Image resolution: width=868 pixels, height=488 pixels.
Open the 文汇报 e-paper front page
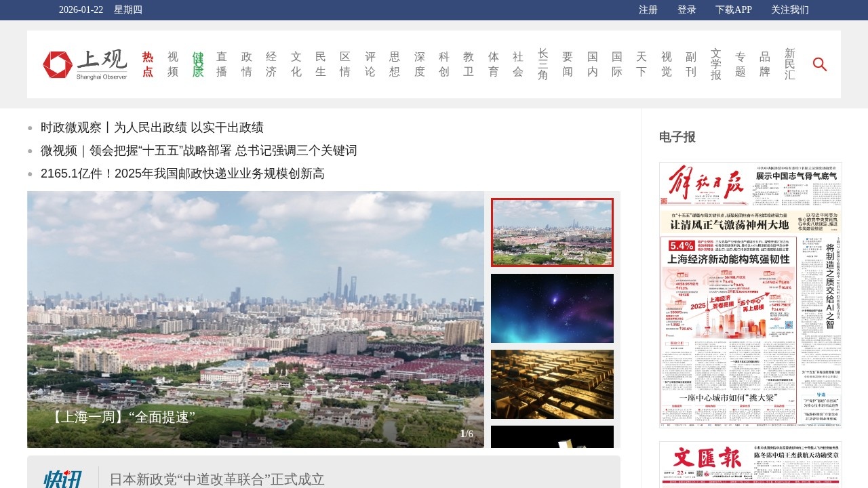point(750,465)
